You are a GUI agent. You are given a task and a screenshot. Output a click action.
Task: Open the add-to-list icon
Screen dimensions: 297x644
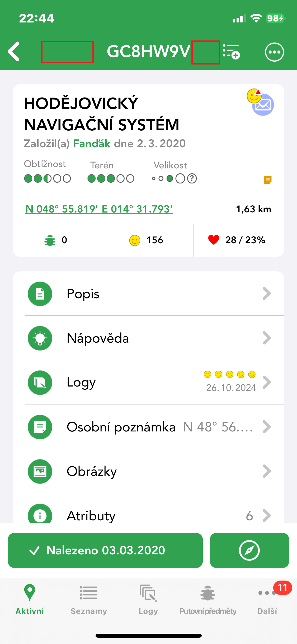click(231, 52)
